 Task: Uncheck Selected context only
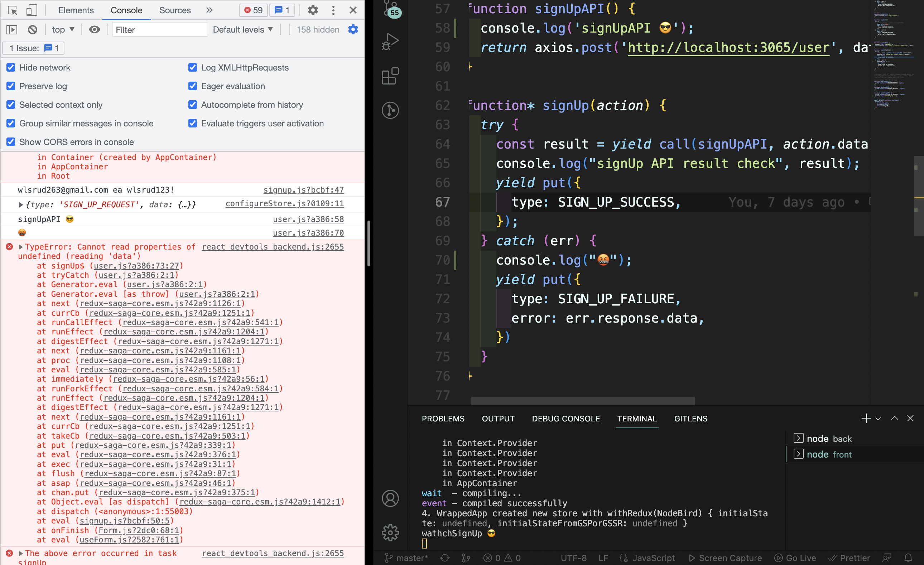(x=11, y=105)
